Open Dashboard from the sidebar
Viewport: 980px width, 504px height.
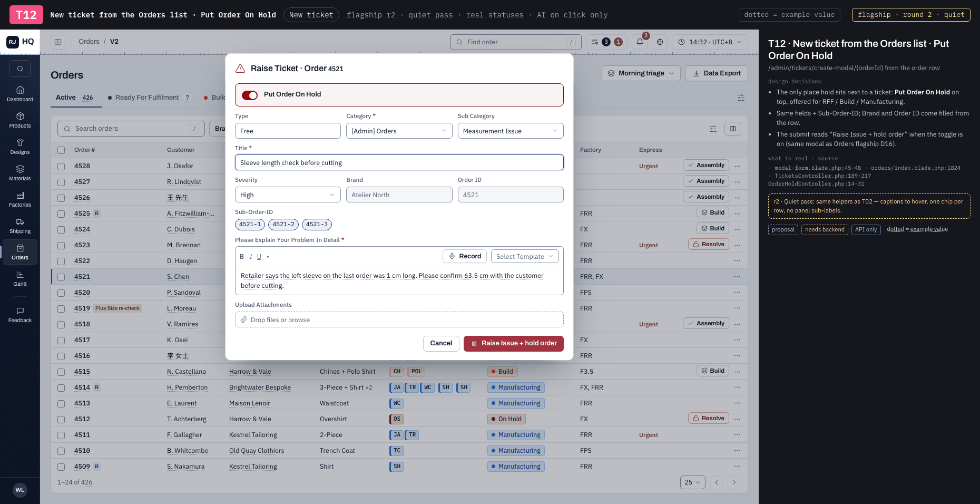pos(20,94)
